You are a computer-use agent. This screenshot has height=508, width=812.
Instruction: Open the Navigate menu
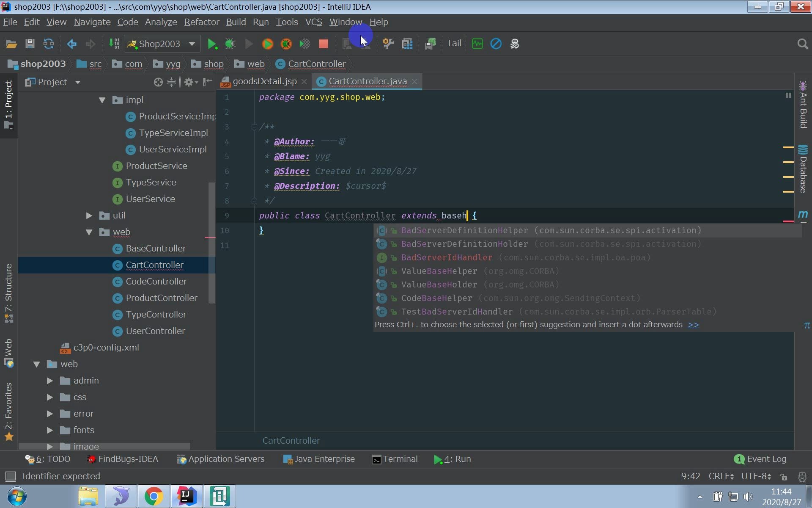(x=92, y=22)
